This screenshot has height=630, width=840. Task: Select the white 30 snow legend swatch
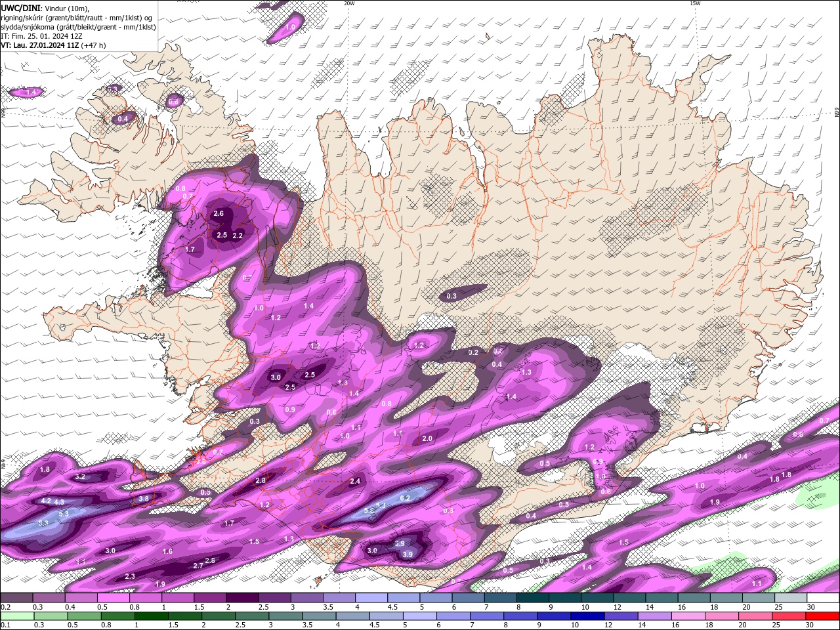pyautogui.click(x=824, y=598)
